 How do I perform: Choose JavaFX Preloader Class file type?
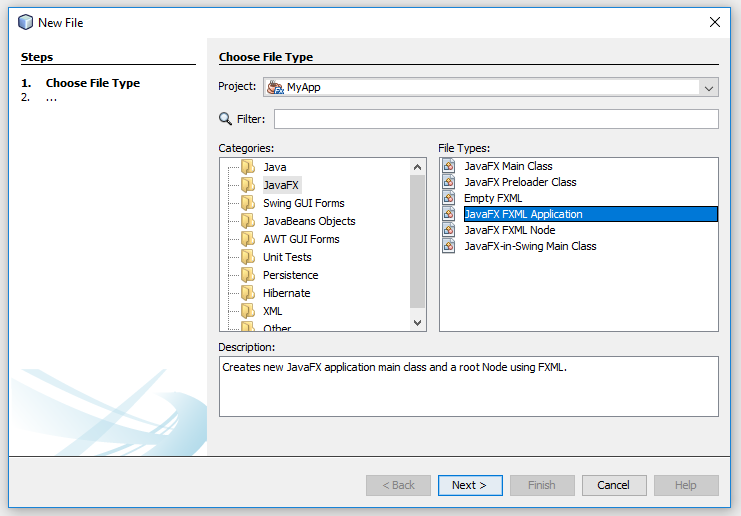(520, 182)
